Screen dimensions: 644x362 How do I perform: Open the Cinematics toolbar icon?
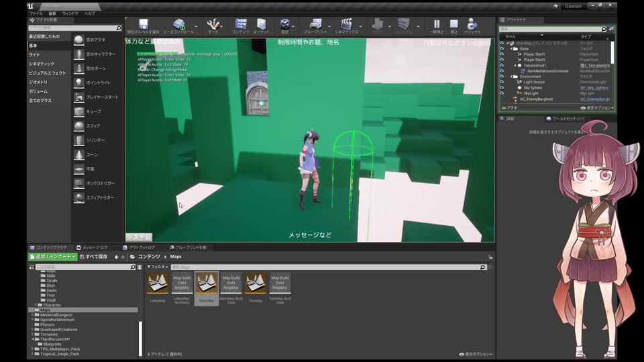[x=346, y=24]
